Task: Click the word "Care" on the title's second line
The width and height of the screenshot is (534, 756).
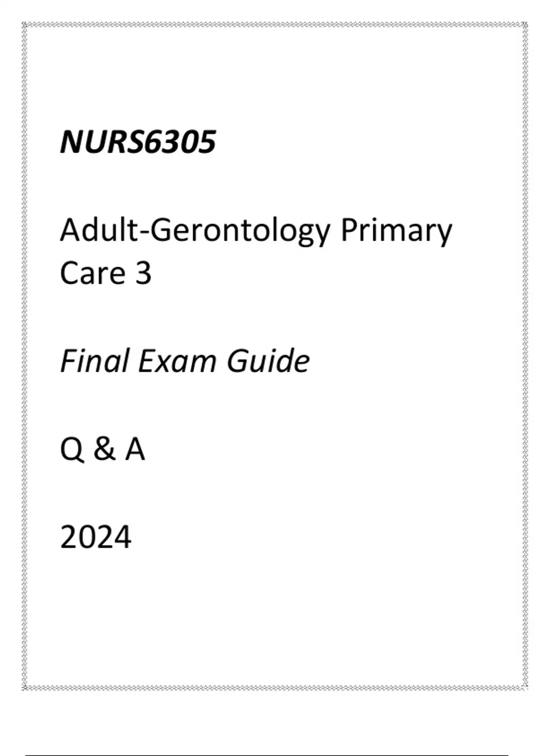Action: [x=93, y=273]
